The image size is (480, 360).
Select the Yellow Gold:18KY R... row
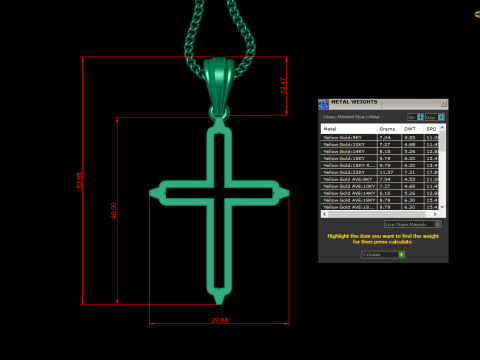tap(380, 165)
